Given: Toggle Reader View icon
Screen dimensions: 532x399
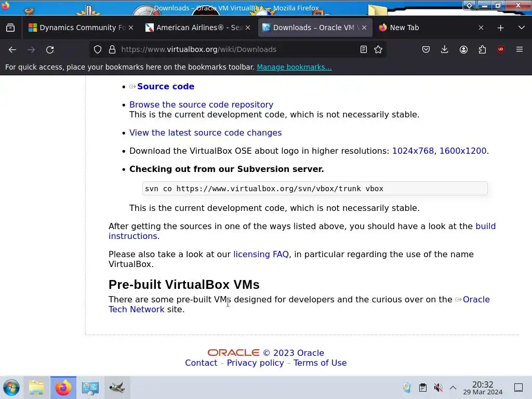Looking at the screenshot, I should [x=363, y=49].
